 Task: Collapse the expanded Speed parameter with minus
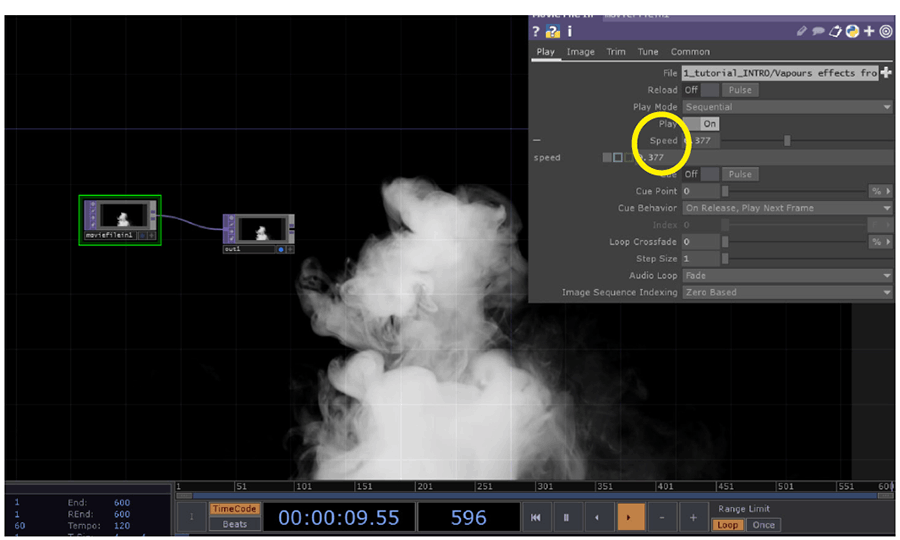tap(537, 140)
